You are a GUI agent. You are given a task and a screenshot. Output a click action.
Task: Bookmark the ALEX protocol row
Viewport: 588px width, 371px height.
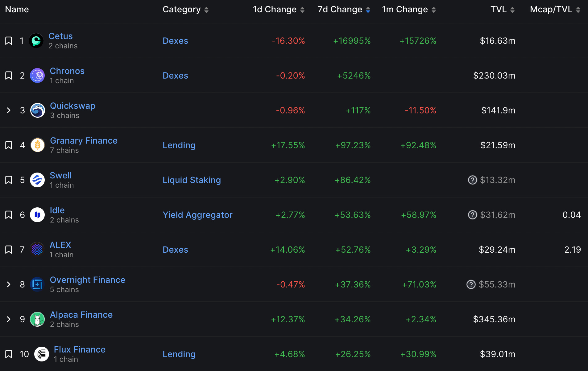[x=9, y=250]
